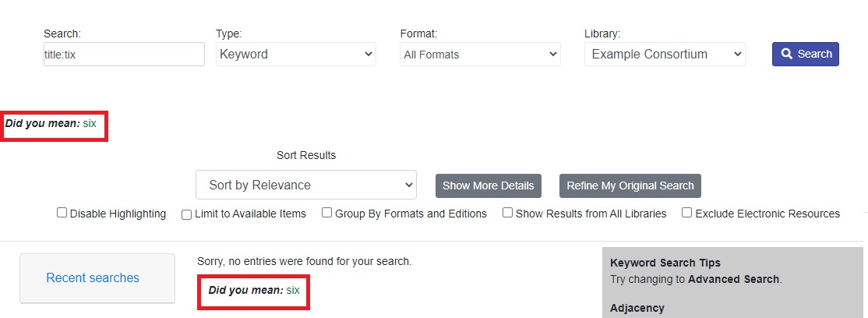Expand the Format dropdown showing All Formats

tap(480, 55)
